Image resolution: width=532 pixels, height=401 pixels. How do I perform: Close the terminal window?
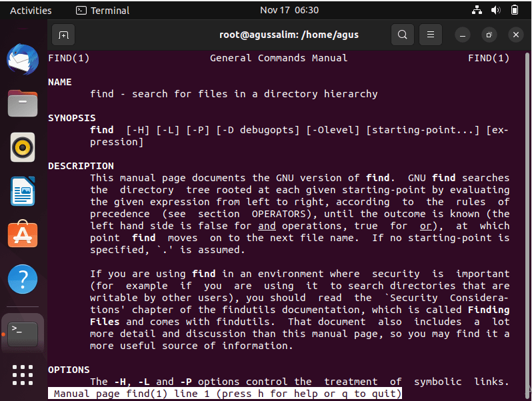coord(516,35)
